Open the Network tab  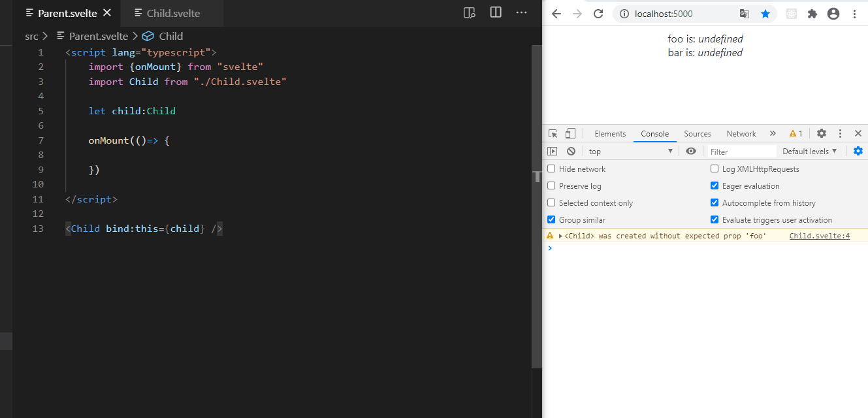tap(741, 134)
